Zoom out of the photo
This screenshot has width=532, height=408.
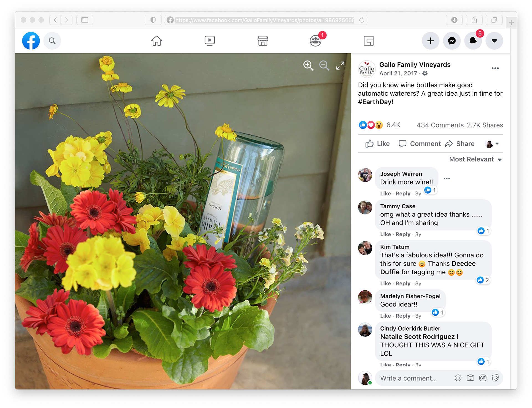click(324, 66)
